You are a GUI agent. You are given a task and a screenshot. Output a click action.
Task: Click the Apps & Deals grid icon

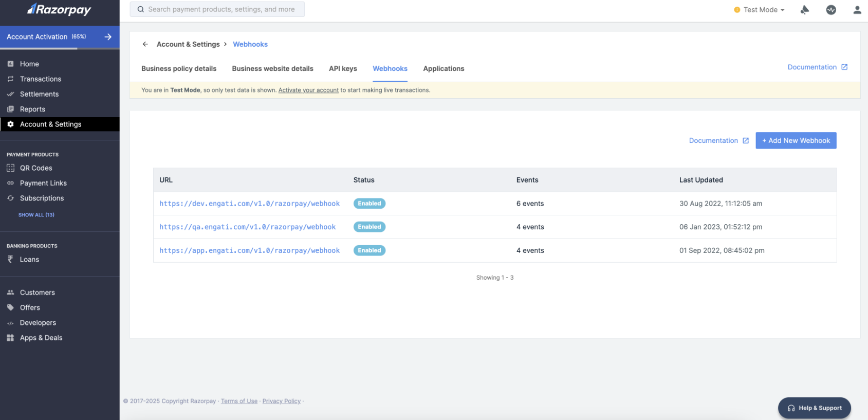pyautogui.click(x=10, y=338)
